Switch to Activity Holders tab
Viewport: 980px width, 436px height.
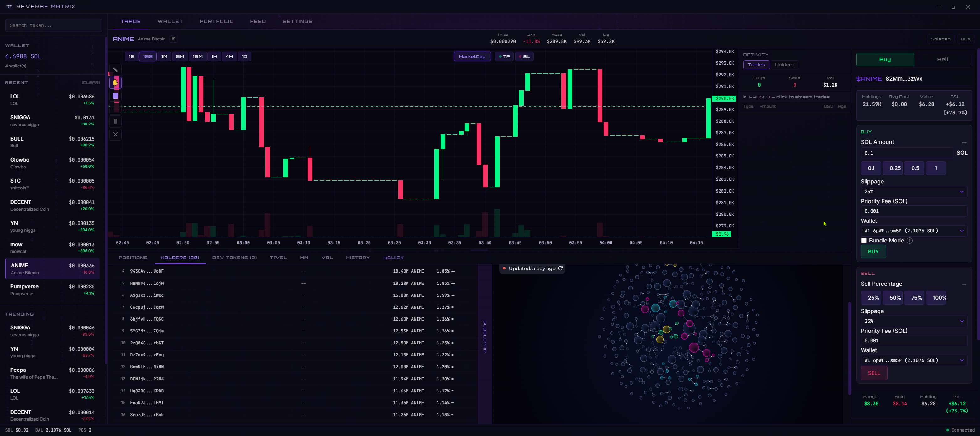coord(784,65)
